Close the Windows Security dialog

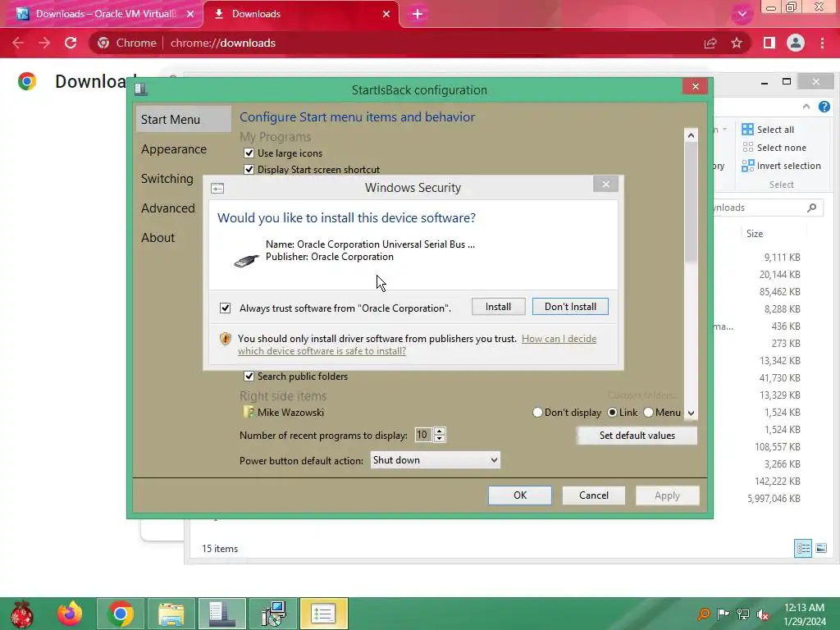(x=606, y=185)
